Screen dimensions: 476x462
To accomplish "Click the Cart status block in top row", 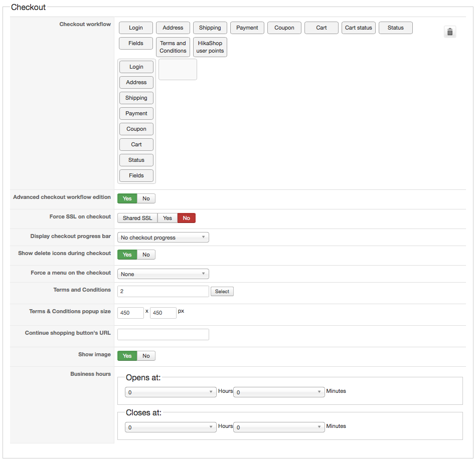I will click(359, 28).
